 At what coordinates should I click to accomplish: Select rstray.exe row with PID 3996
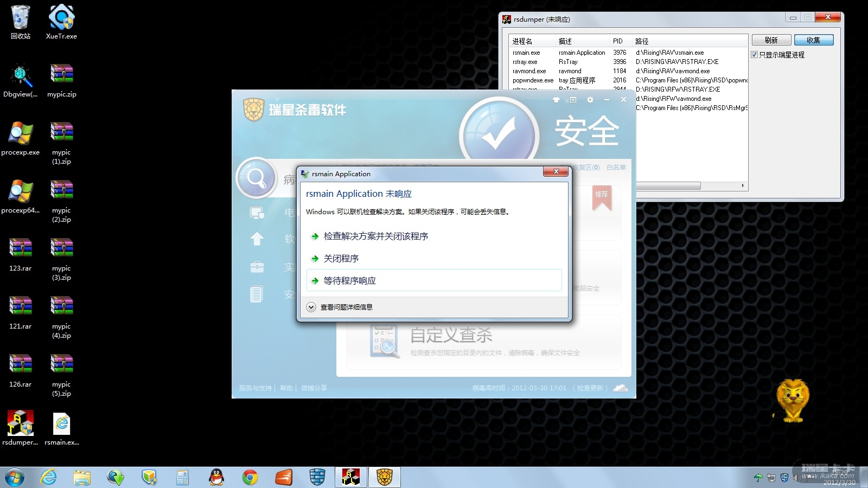[629, 62]
